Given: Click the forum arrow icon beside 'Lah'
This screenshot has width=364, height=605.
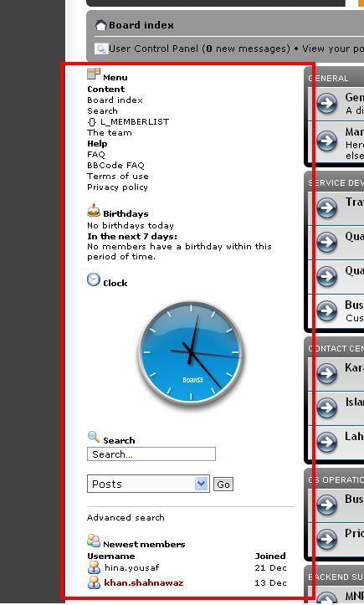Looking at the screenshot, I should (x=327, y=441).
